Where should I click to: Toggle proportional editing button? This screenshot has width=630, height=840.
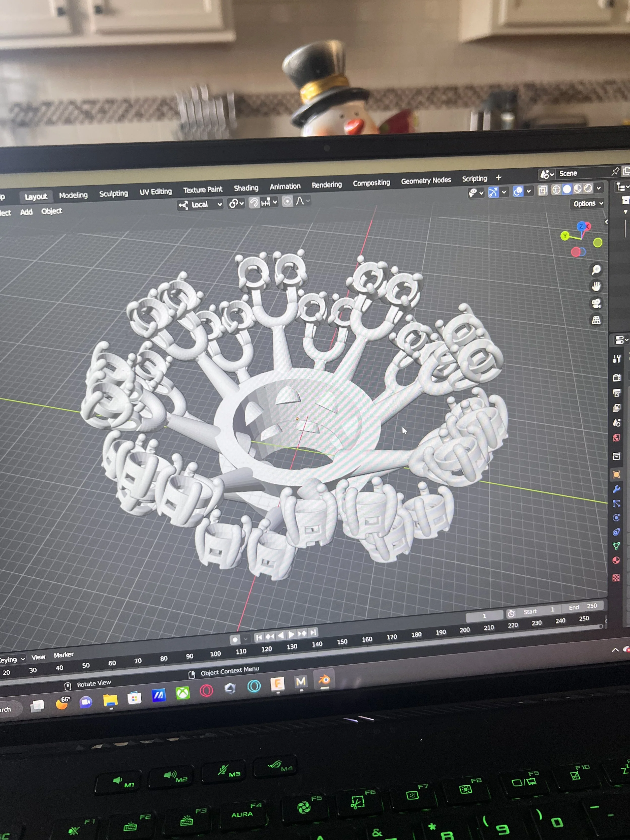(288, 201)
